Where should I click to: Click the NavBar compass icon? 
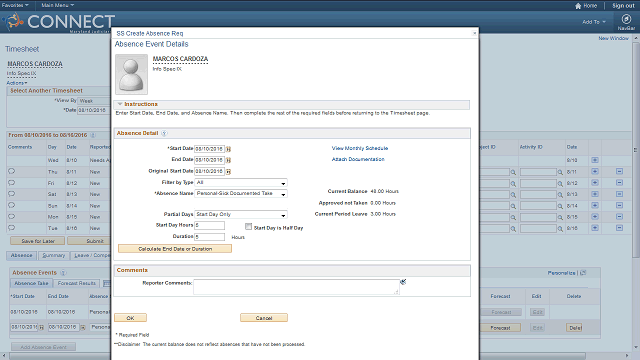click(x=626, y=19)
